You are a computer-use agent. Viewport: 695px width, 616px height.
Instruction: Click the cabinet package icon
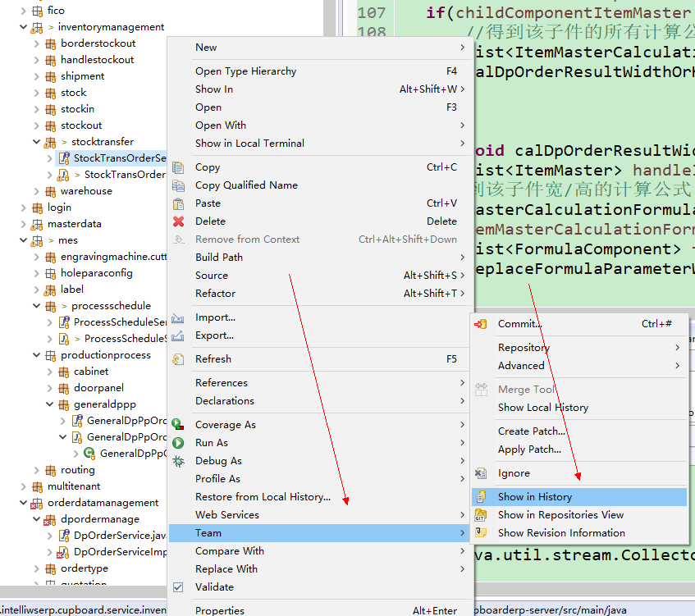(x=64, y=372)
